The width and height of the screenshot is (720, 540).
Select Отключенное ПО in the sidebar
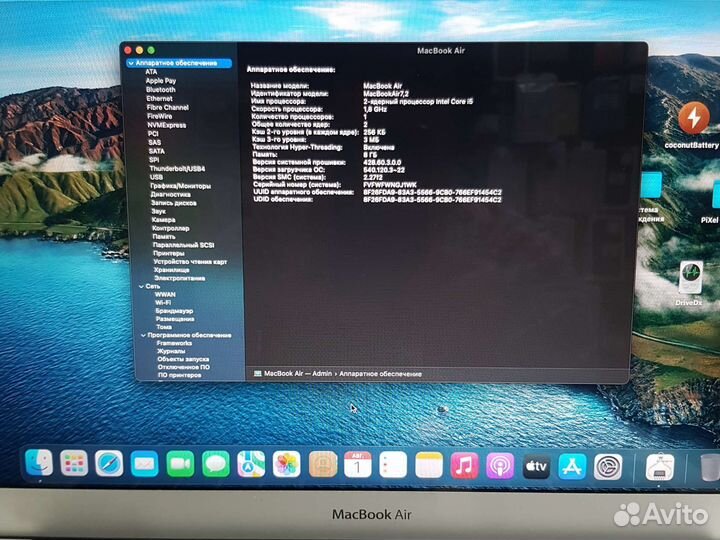184,367
